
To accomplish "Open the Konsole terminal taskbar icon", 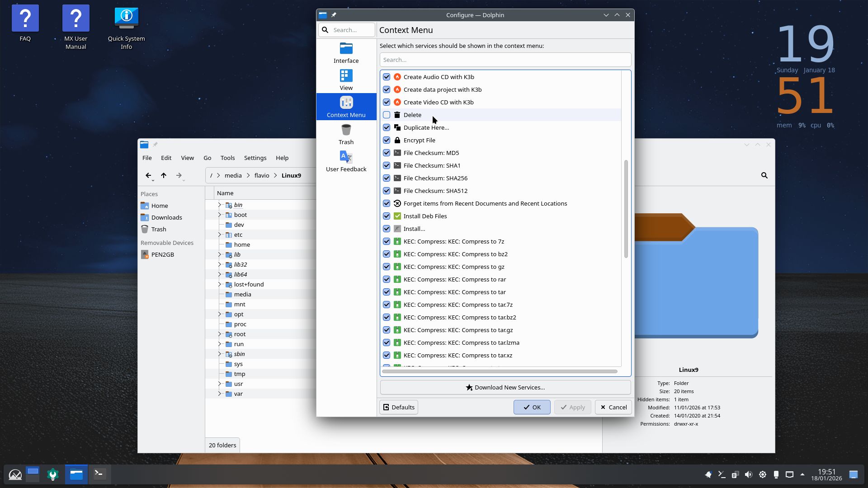I will (99, 474).
